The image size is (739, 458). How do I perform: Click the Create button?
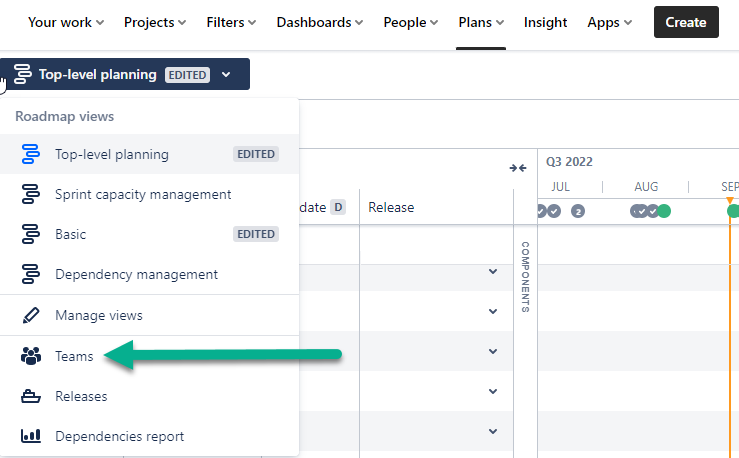[685, 22]
